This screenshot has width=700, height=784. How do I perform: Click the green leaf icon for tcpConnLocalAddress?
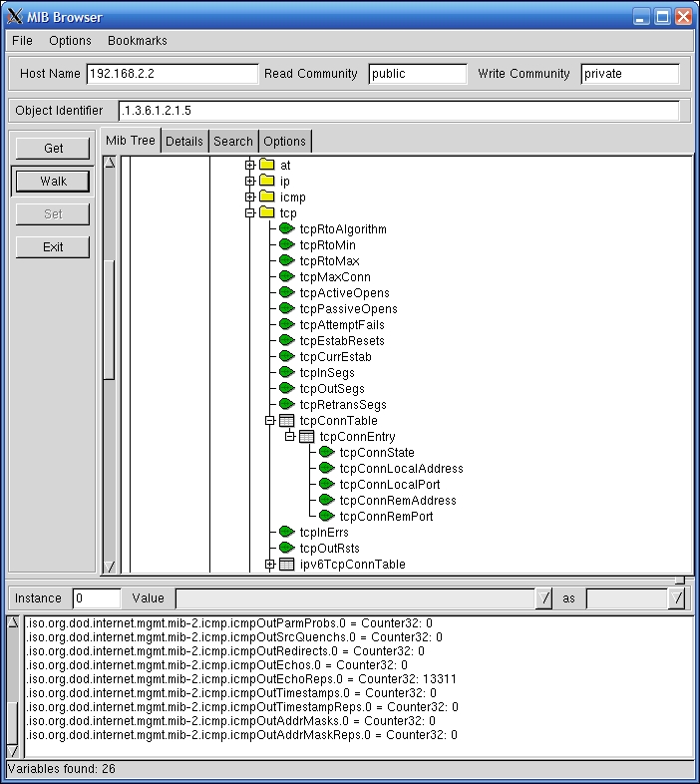[x=327, y=469]
